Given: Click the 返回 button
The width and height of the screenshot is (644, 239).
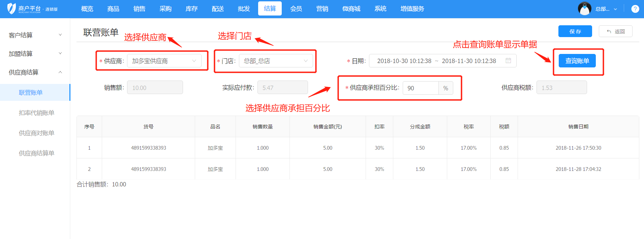Looking at the screenshot, I should coord(615,31).
